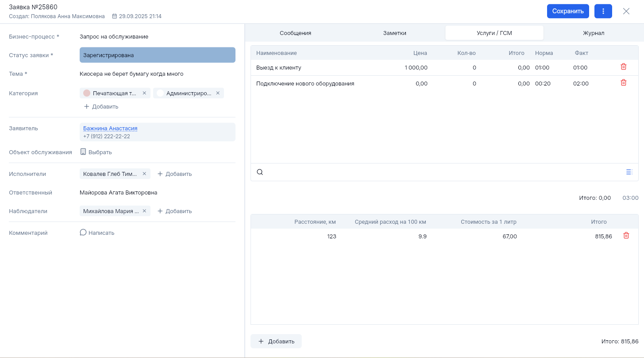Remove the Печатающая category tag
The width and height of the screenshot is (644, 358).
[x=144, y=93]
